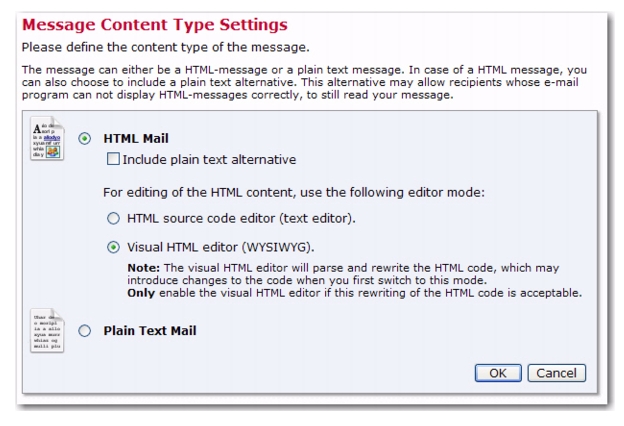The height and width of the screenshot is (426, 624).
Task: Choose the HTML source code editor radio
Action: point(113,218)
